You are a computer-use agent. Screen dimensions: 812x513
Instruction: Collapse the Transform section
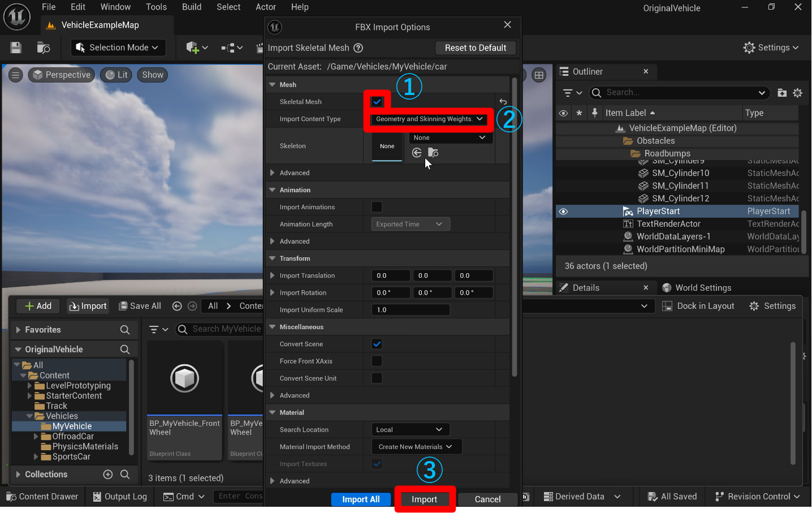tap(273, 258)
